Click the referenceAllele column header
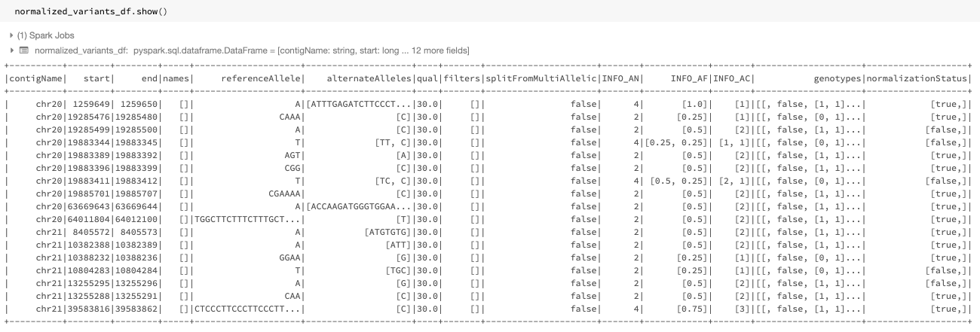 263,78
